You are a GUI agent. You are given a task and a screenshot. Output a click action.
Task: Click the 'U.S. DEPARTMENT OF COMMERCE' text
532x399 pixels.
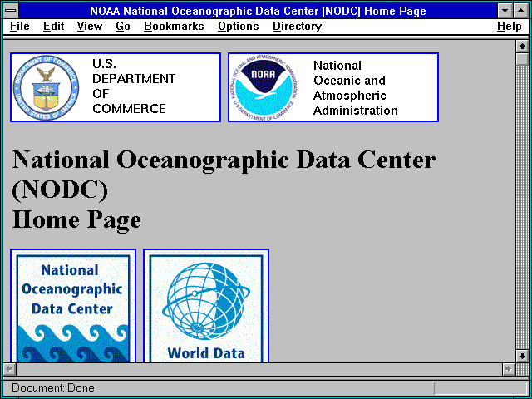pyautogui.click(x=134, y=86)
